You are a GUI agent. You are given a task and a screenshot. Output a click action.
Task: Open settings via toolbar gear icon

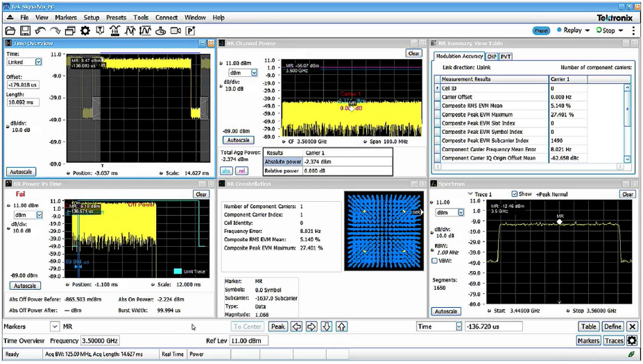pyautogui.click(x=85, y=31)
